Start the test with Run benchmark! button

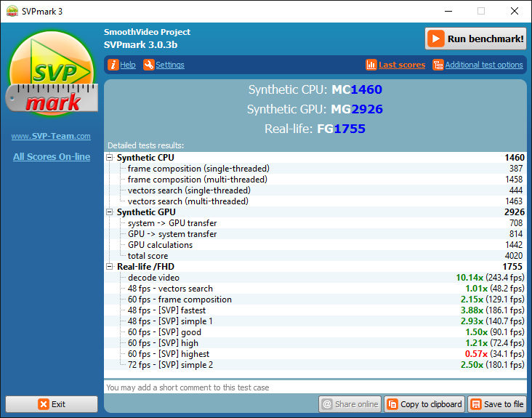476,39
